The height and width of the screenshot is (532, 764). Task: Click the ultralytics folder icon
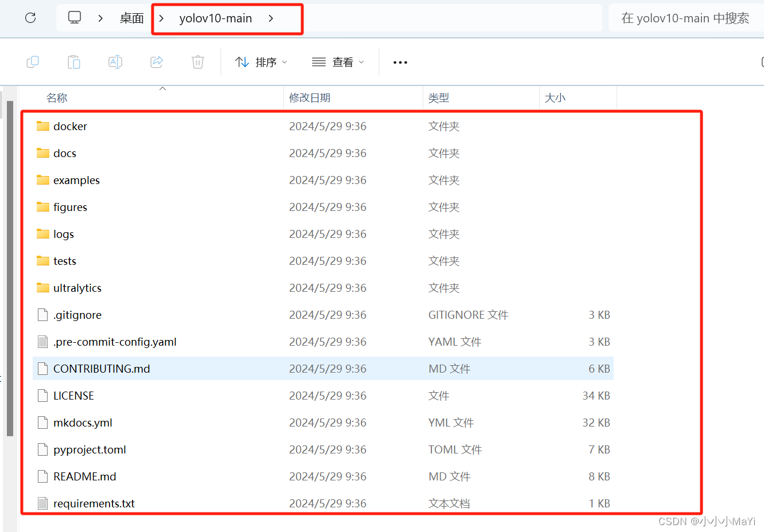tap(43, 288)
